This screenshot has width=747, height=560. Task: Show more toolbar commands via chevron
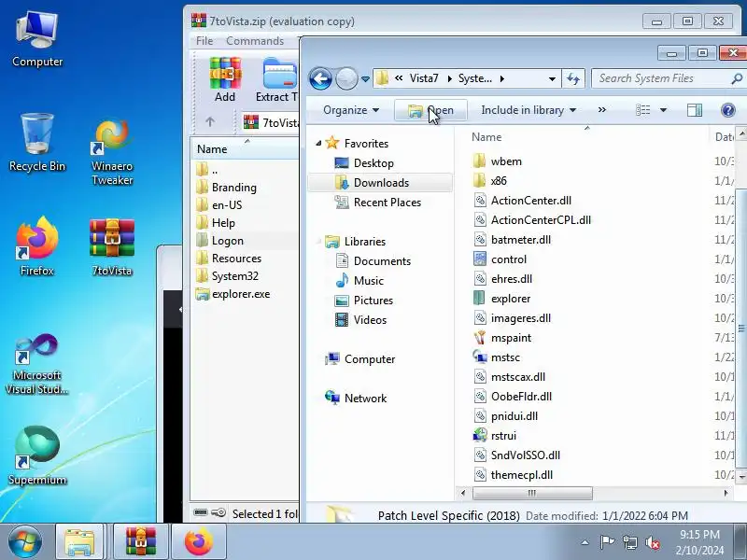601,110
